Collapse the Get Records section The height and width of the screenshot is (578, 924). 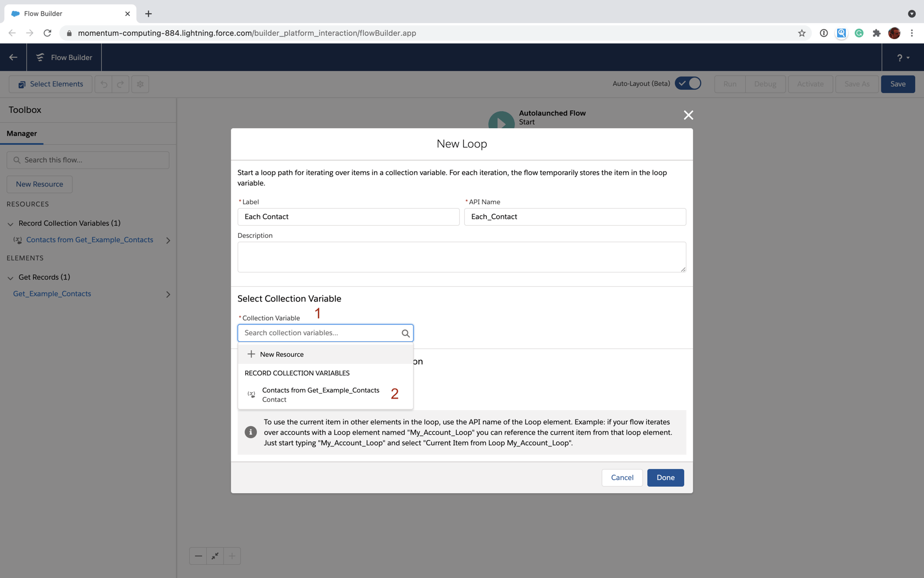(x=10, y=277)
